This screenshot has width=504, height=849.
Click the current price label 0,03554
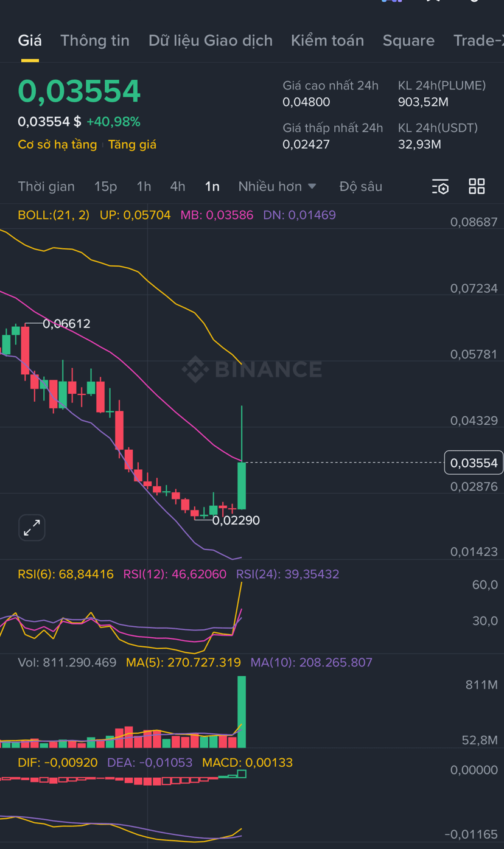[x=474, y=463]
